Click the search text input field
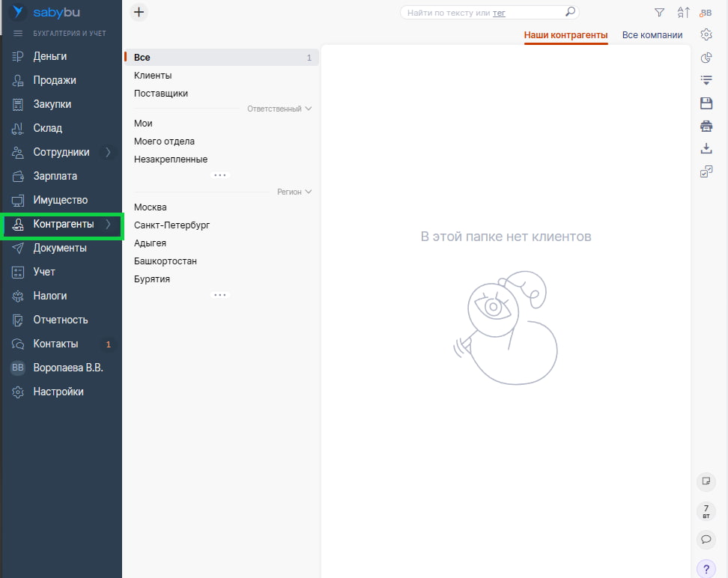The image size is (728, 578). (x=448, y=13)
